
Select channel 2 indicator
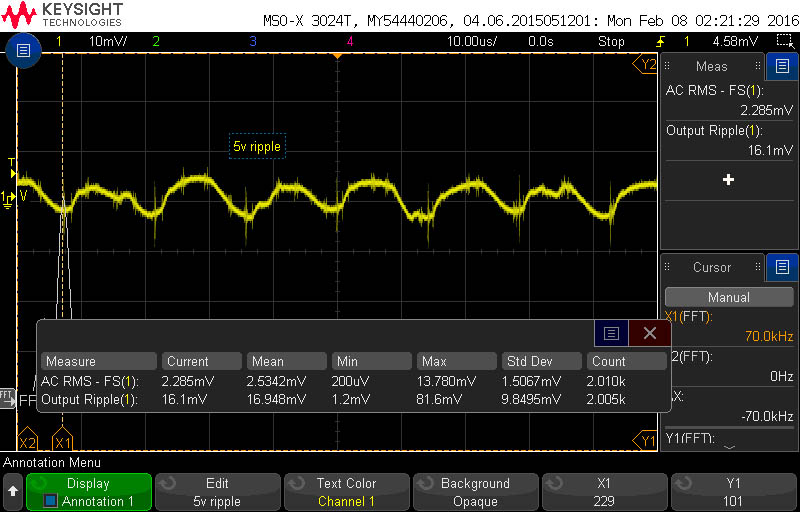point(156,41)
